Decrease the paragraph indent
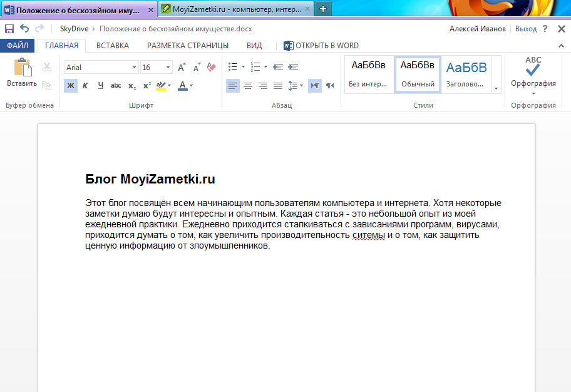571x392 pixels. click(278, 67)
